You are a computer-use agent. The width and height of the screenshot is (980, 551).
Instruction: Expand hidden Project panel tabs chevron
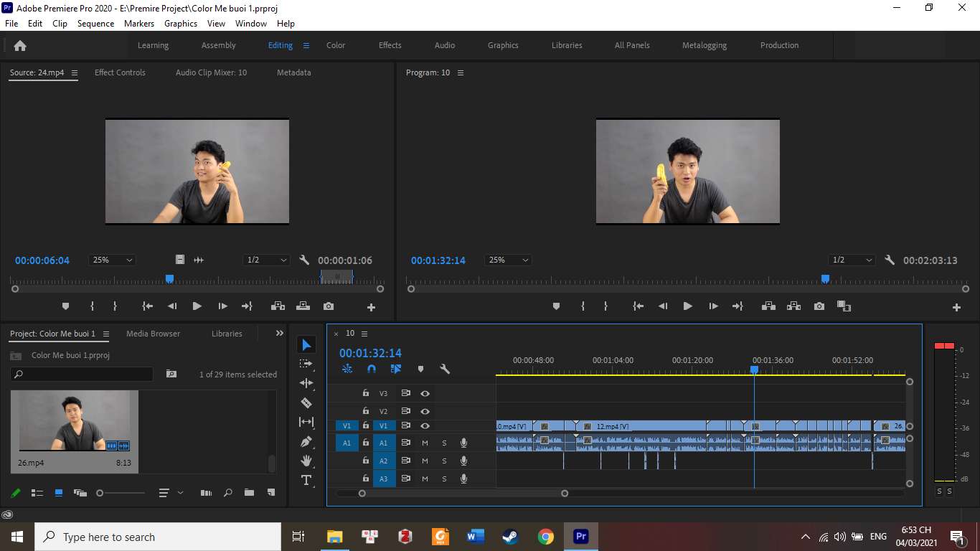tap(280, 334)
